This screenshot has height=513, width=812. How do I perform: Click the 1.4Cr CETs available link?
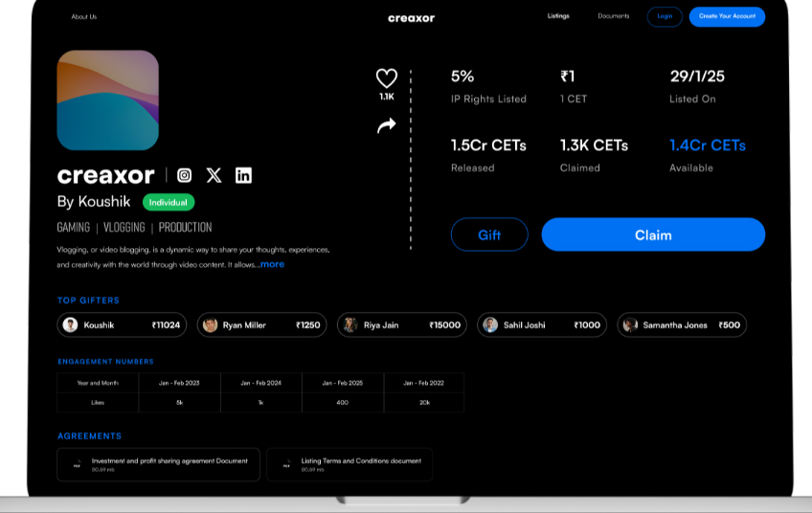click(707, 145)
